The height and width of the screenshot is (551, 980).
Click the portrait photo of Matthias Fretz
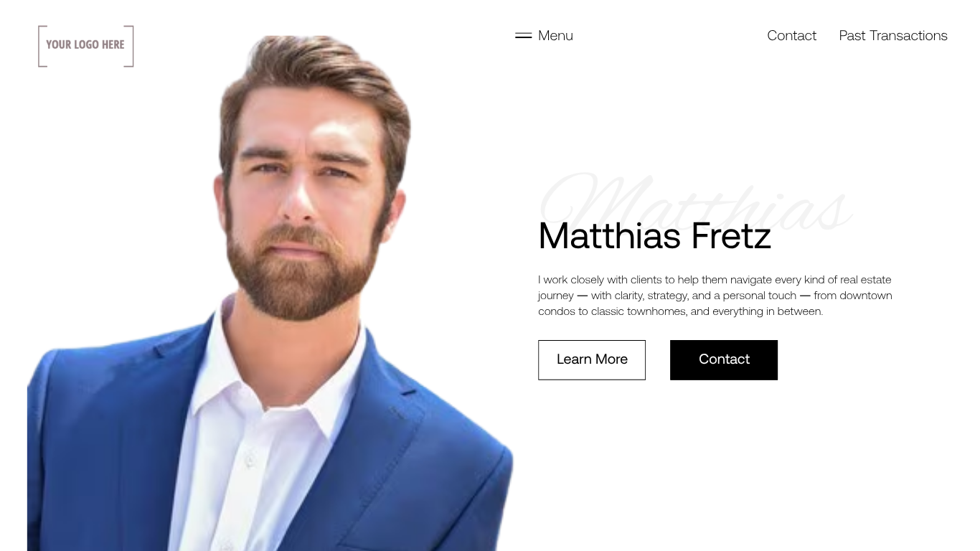tap(270, 293)
